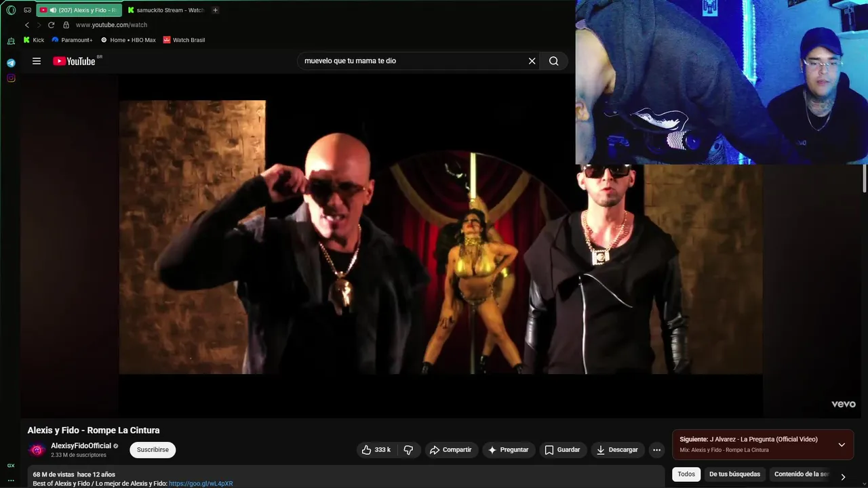Open GX Cleaner in the sidebar
Image resolution: width=868 pixels, height=488 pixels.
(11, 41)
